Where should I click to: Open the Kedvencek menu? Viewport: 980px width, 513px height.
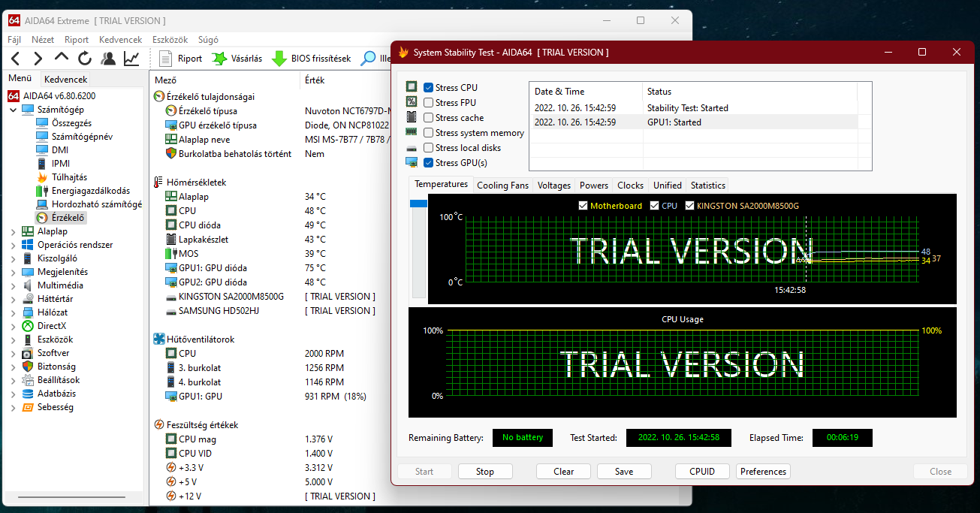[121, 40]
